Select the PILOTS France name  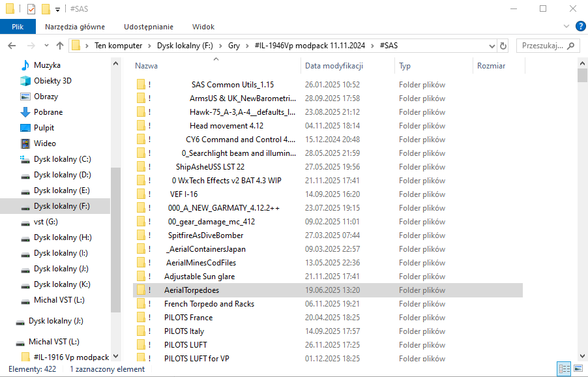[188, 318]
